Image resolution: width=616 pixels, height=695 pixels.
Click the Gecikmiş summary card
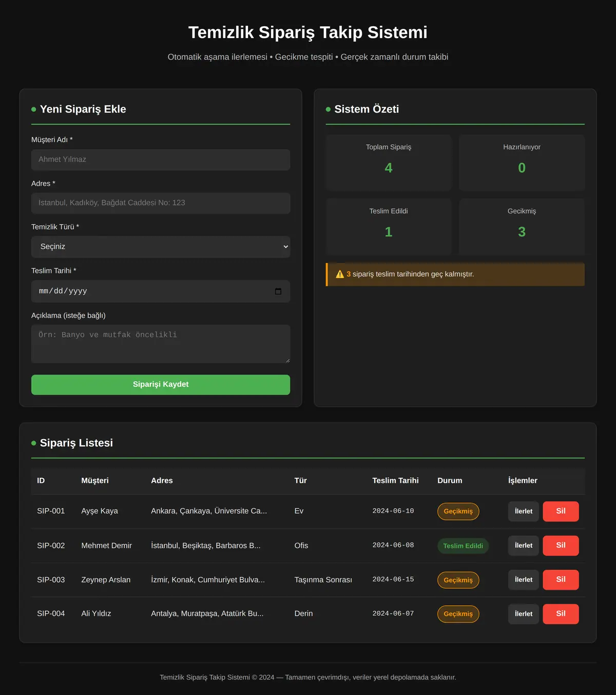(522, 227)
